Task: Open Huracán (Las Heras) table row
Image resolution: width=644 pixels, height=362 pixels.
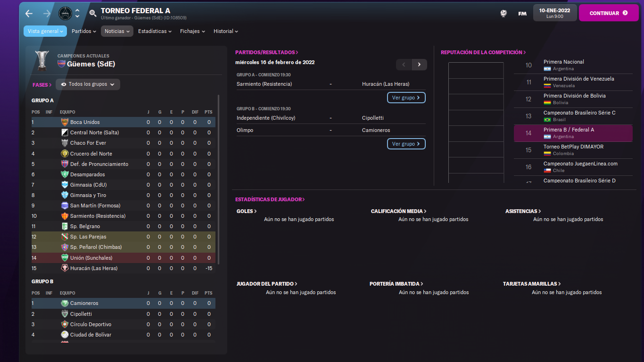Action: pos(123,268)
